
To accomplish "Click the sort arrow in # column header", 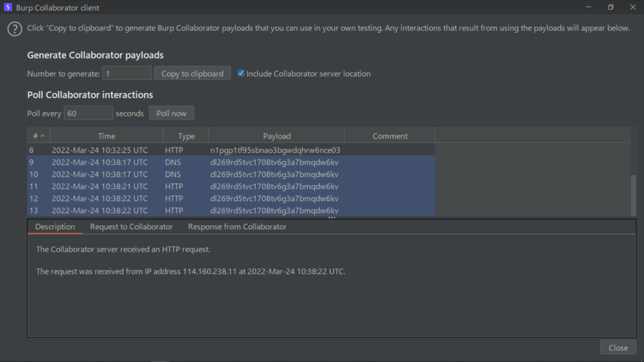I will (x=42, y=136).
